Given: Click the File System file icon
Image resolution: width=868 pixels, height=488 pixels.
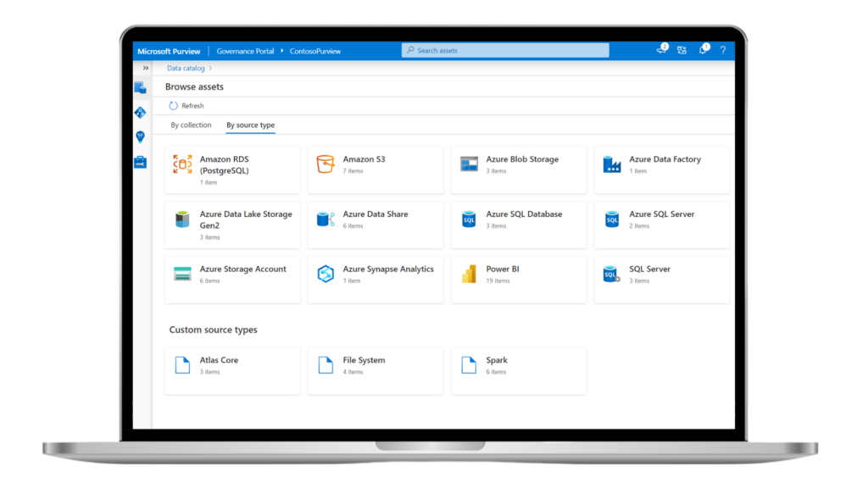Looking at the screenshot, I should point(325,365).
